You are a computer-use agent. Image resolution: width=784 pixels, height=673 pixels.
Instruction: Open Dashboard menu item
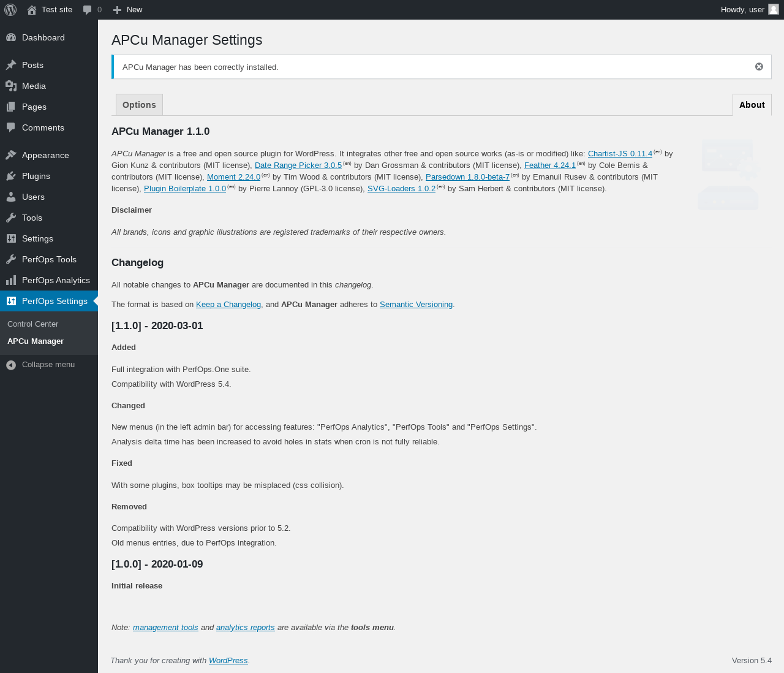tap(43, 37)
